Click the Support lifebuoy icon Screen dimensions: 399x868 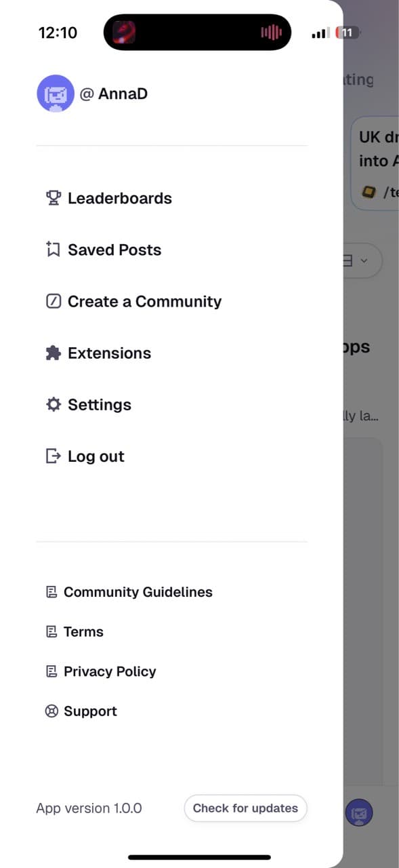[51, 711]
